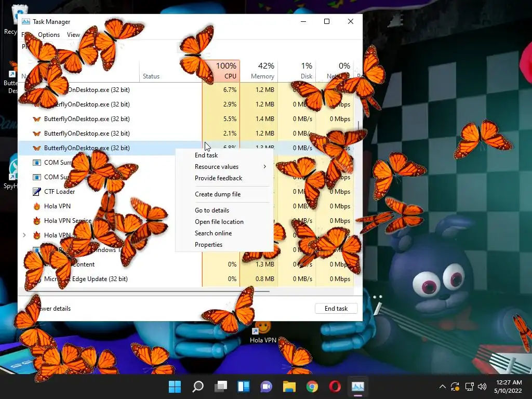Image resolution: width=532 pixels, height=399 pixels.
Task: Click the highlighted ButterflyOnDesktop process icon
Action: (37, 148)
